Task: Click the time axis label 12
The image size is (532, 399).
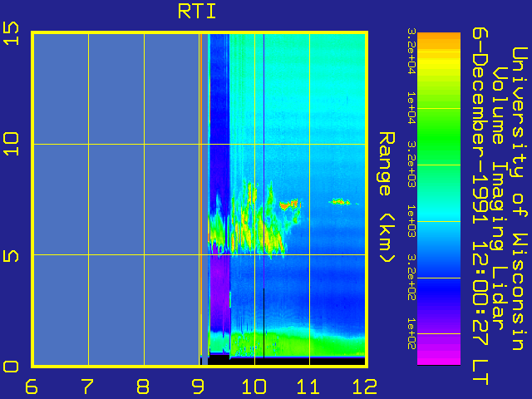Action: (x=365, y=387)
